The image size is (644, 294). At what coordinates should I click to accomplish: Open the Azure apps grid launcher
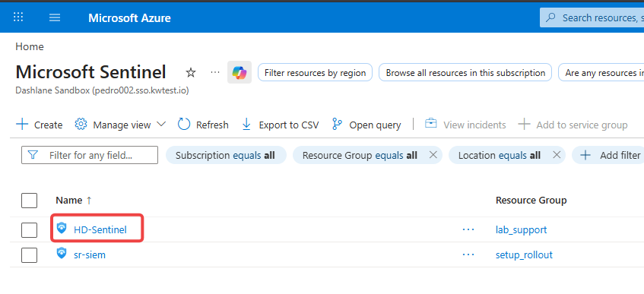[x=18, y=17]
